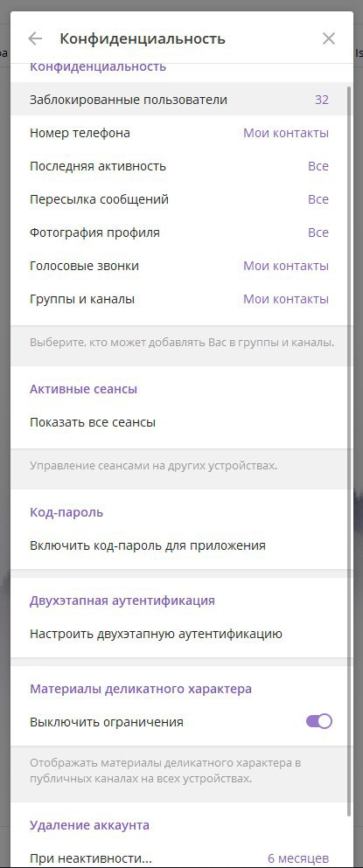
Task: Click the Код-пароль section heading
Action: [x=66, y=512]
